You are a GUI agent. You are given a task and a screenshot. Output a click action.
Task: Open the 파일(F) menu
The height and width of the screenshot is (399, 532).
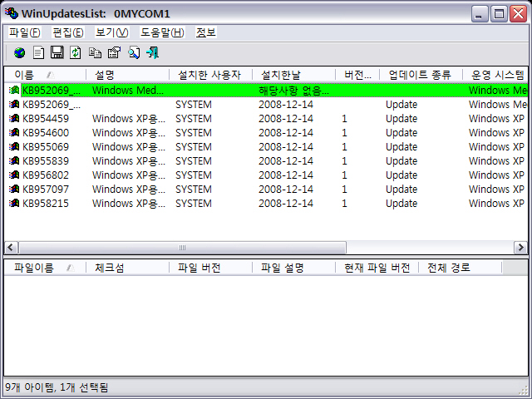click(25, 32)
